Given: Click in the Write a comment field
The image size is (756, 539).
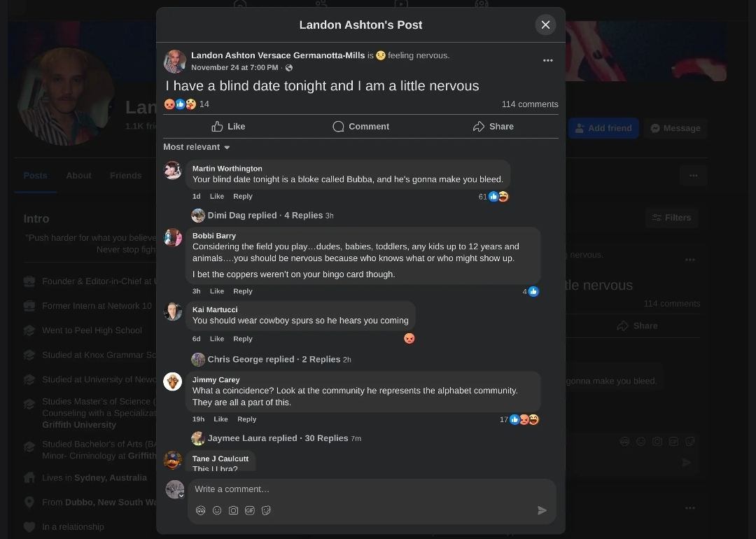Looking at the screenshot, I should pyautogui.click(x=364, y=489).
